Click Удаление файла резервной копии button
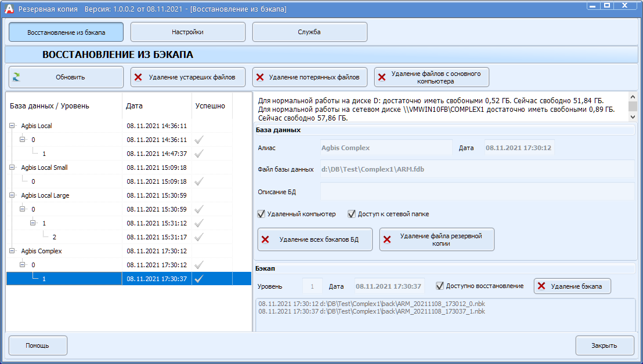The width and height of the screenshot is (643, 364). coord(437,239)
